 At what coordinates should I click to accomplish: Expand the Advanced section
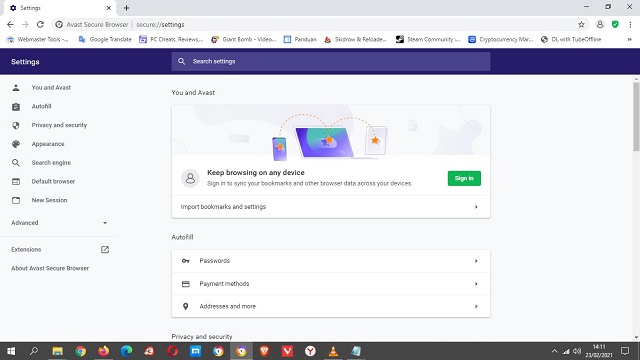click(x=59, y=223)
